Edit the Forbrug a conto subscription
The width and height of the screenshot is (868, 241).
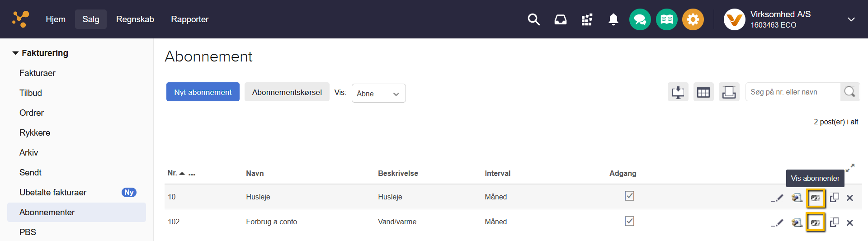[777, 222]
